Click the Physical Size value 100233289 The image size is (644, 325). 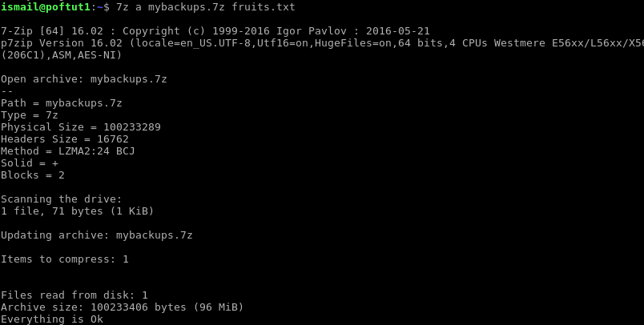132,127
